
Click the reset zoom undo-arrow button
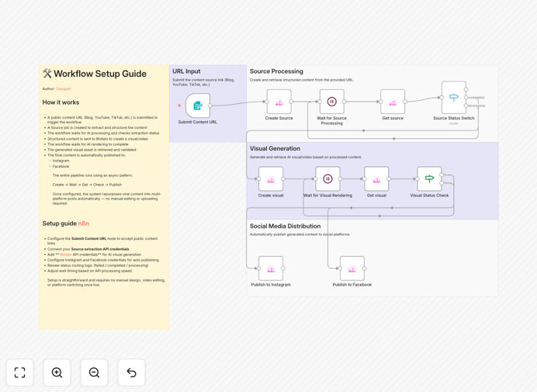[x=131, y=373]
